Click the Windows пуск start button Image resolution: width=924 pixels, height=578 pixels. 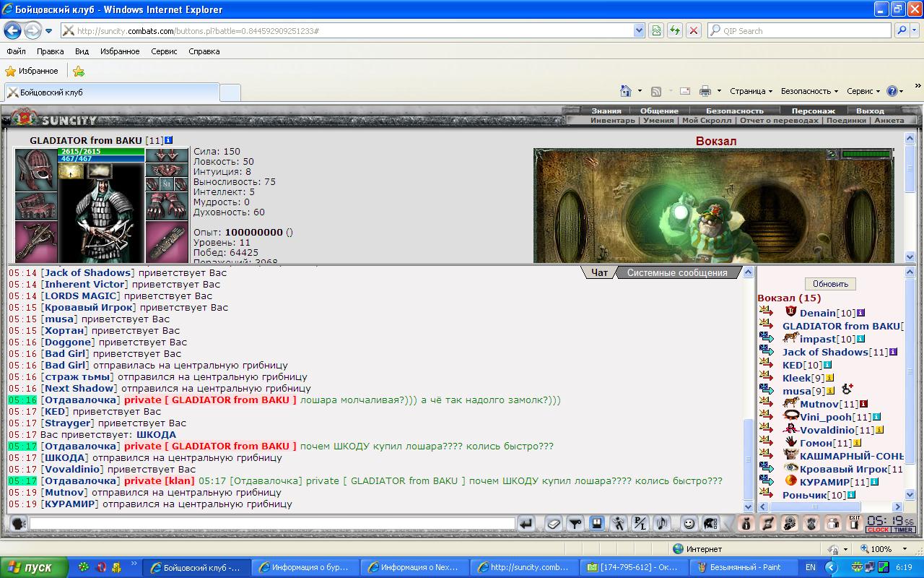(x=34, y=567)
